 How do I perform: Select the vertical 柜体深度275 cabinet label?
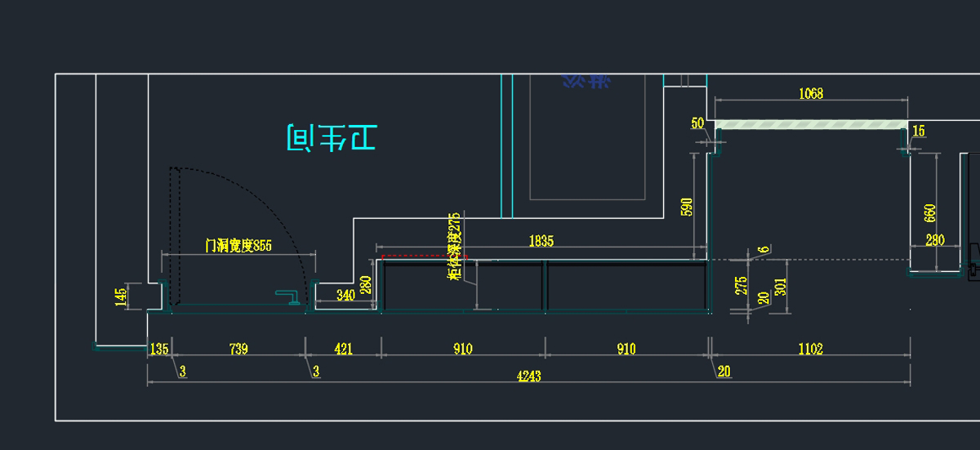pos(455,245)
